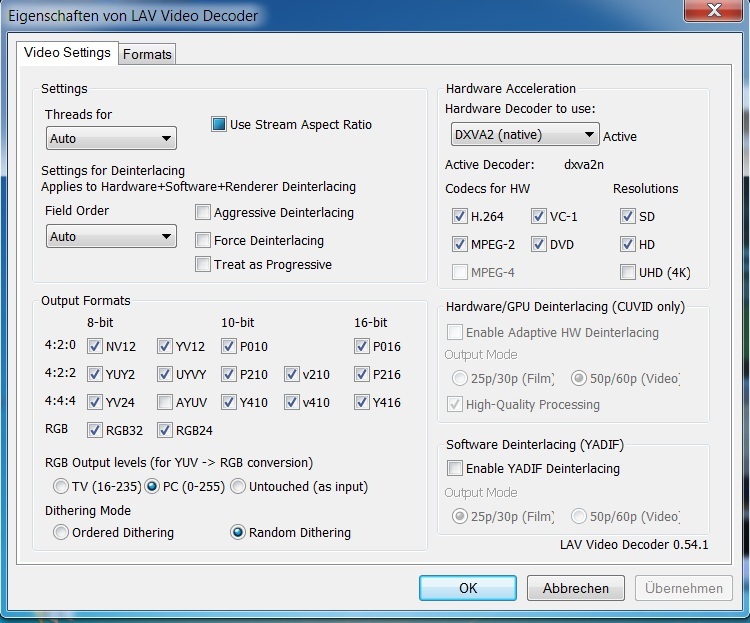Toggle P210 output format
The width and height of the screenshot is (750, 623).
229,374
